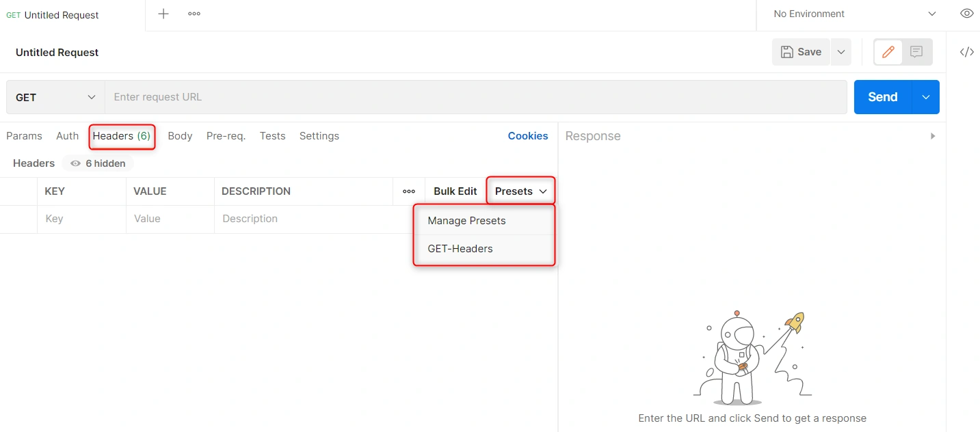Switch to the Auth tab

pos(67,136)
